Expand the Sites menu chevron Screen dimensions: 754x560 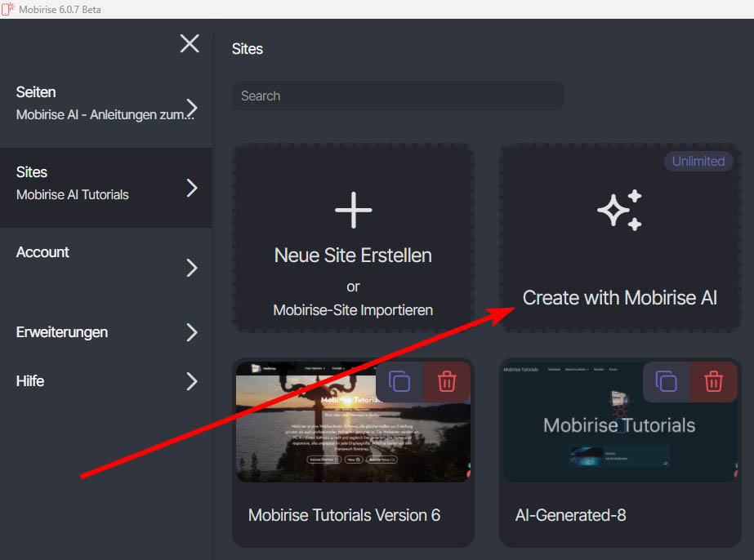(192, 188)
